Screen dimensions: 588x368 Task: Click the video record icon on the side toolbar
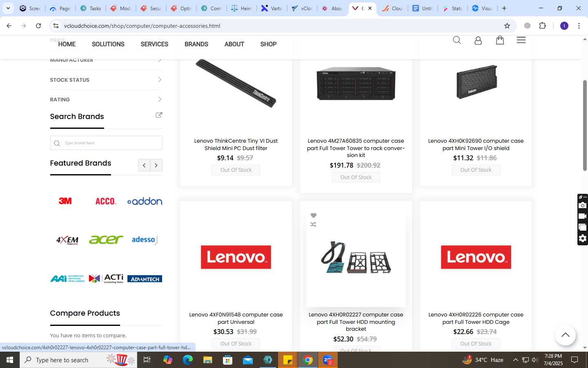coord(583,216)
